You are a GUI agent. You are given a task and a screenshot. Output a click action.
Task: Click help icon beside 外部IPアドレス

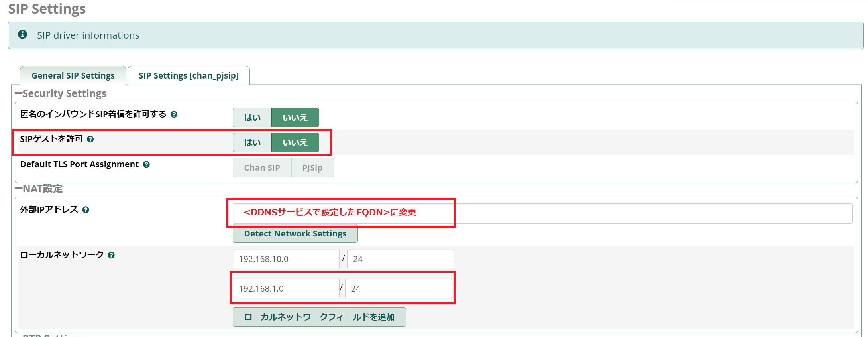pos(86,210)
